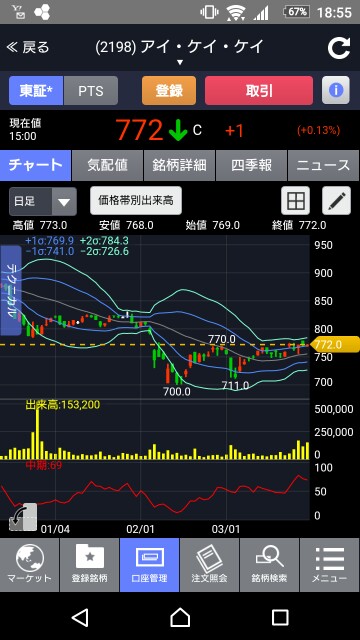Viewport: 360px width, 640px height.
Task: Open メニュー in bottom navigation
Action: point(330,565)
